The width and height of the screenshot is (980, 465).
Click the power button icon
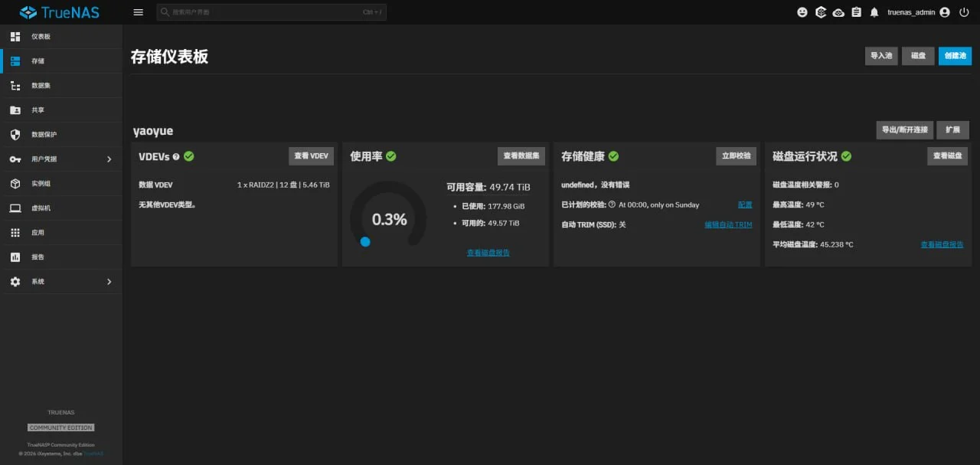tap(963, 12)
